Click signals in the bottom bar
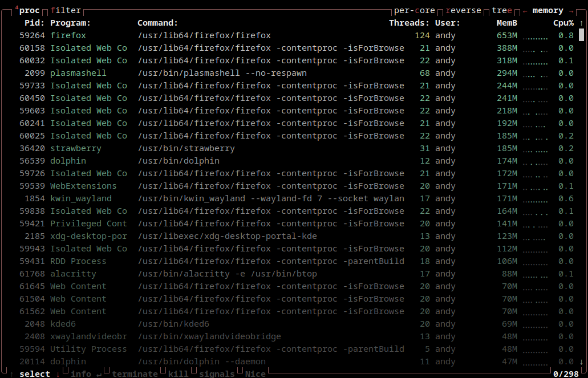This screenshot has width=588, height=378. [217, 374]
